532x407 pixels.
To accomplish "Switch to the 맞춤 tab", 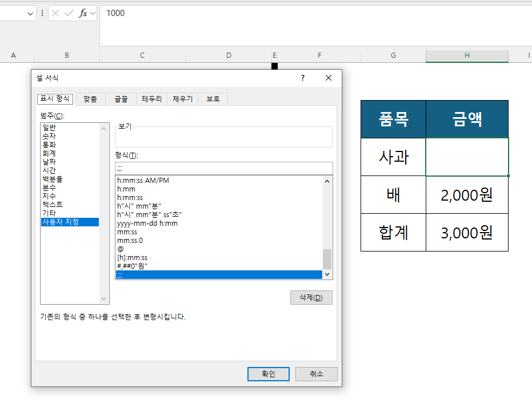I will (90, 98).
